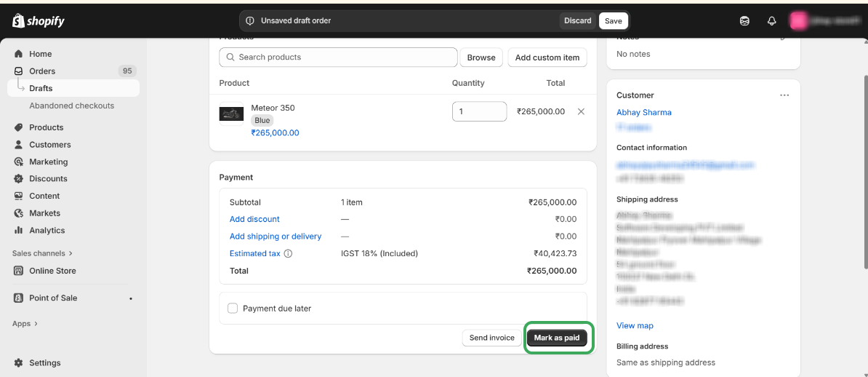868x377 pixels.
Task: Expand the Sales channels section
Action: coord(42,253)
